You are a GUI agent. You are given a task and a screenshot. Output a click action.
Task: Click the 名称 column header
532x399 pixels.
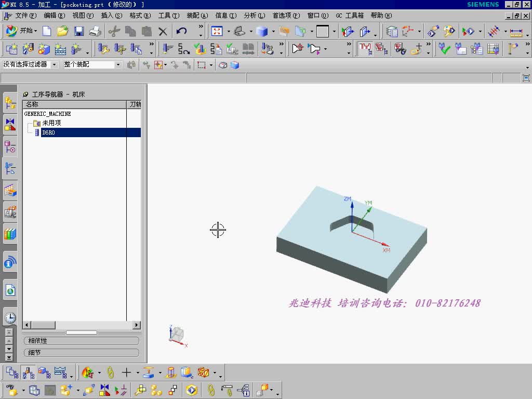(74, 104)
